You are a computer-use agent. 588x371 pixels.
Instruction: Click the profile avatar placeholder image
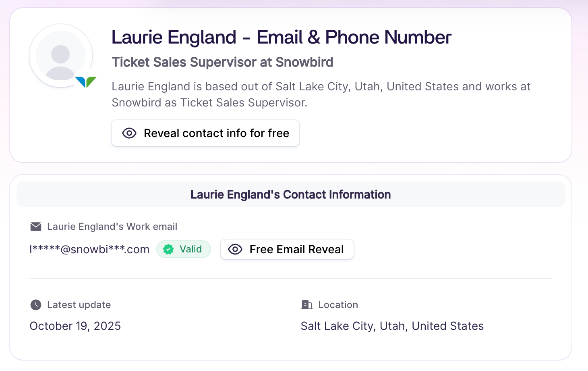[61, 56]
